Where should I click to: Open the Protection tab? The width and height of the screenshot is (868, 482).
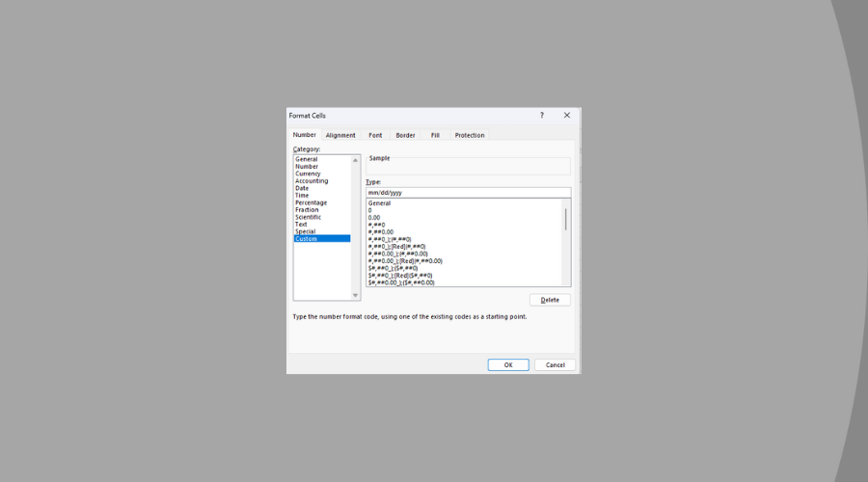(x=470, y=135)
